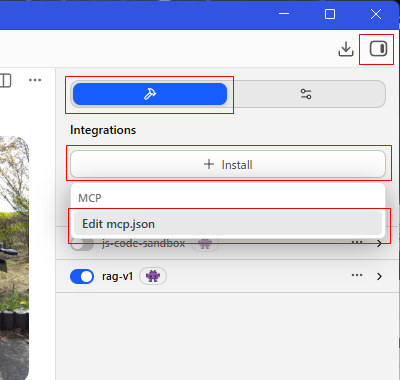Image resolution: width=400 pixels, height=380 pixels.
Task: Open the downloads icon
Action: 346,49
